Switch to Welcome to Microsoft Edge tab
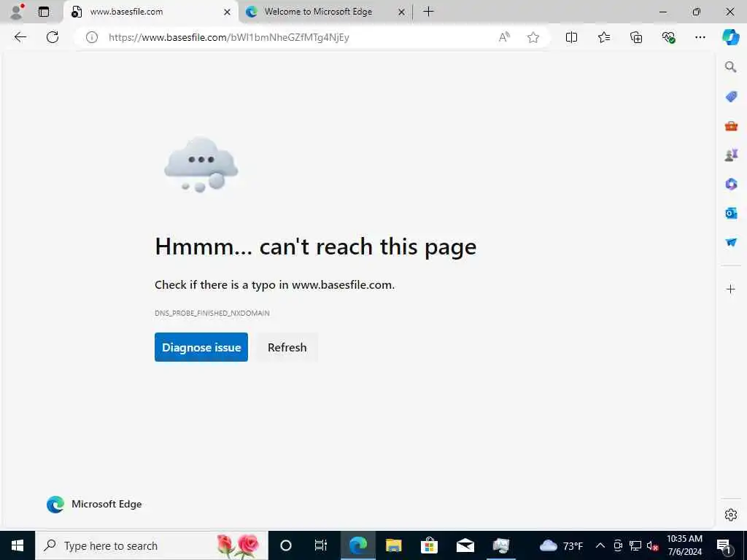Viewport: 747px width, 560px height. pos(325,12)
